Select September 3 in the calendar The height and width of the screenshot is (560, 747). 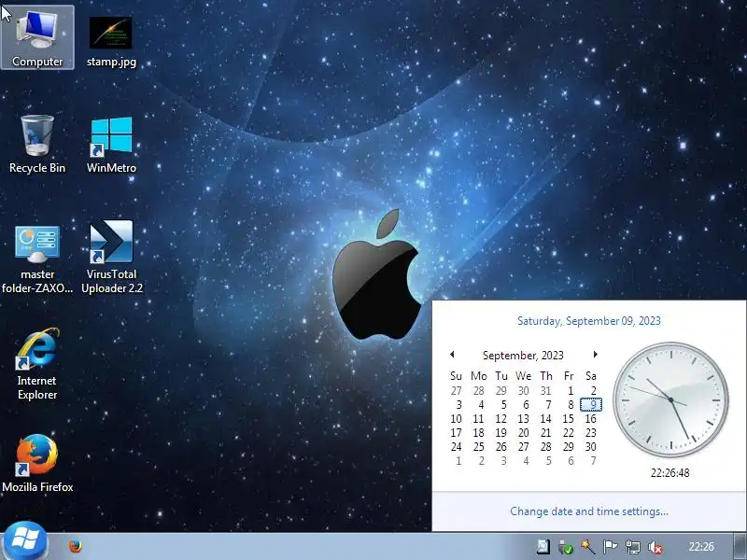[x=458, y=405]
